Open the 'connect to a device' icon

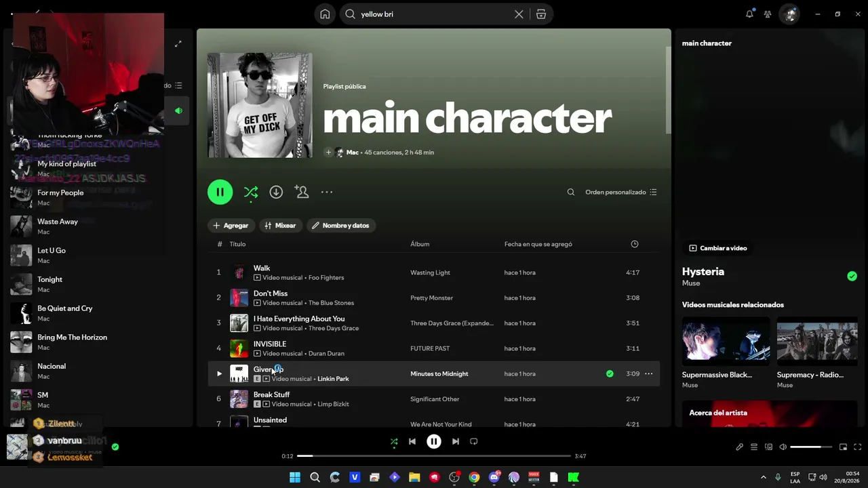[x=768, y=447]
